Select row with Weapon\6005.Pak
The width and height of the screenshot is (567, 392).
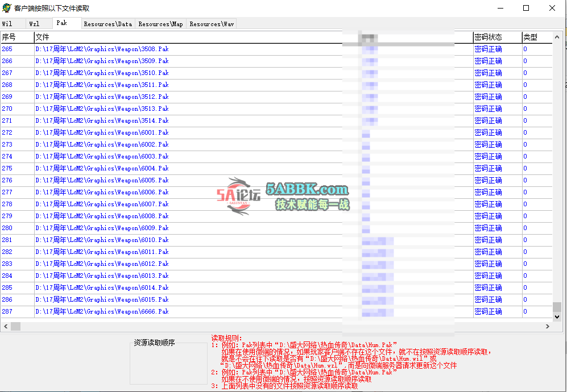[276, 180]
